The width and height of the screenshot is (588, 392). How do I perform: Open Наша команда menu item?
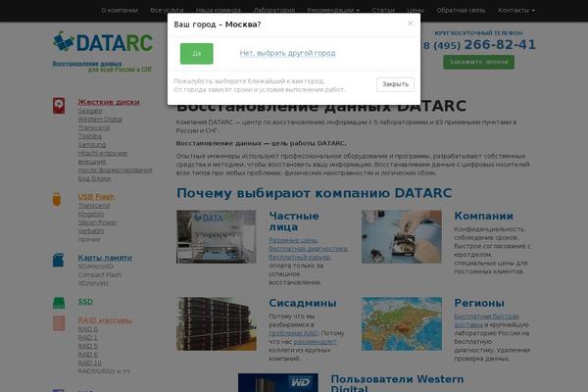tap(219, 10)
